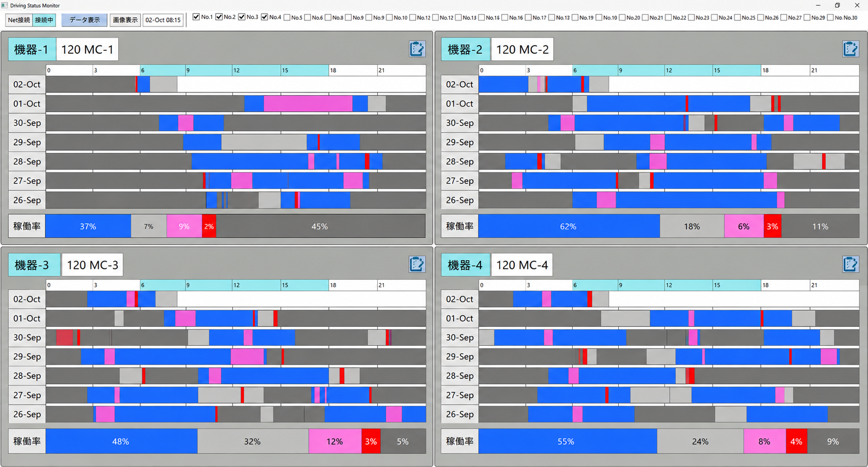Select the 120 MC-1 machine name field
Screen dimensions: 868x467
[x=87, y=49]
